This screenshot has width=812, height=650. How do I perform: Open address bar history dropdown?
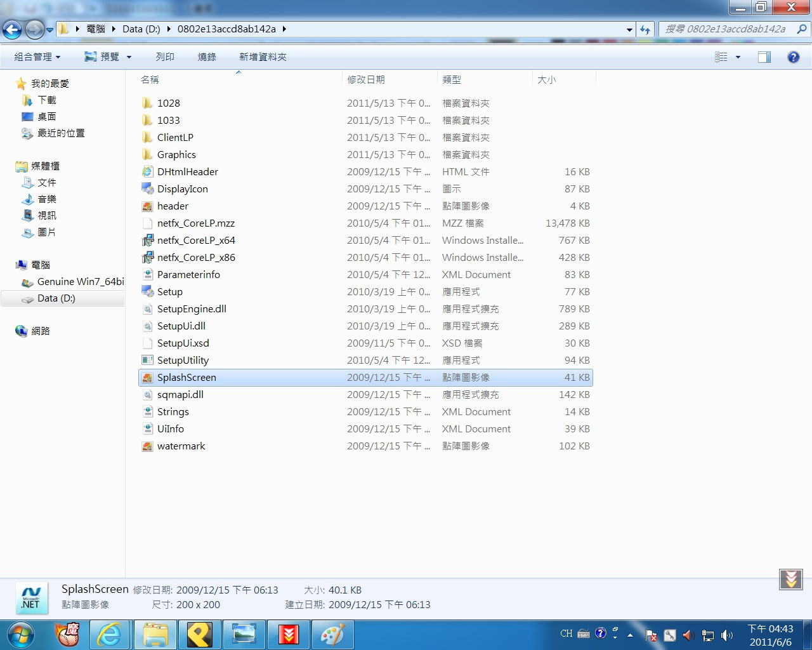click(x=629, y=29)
